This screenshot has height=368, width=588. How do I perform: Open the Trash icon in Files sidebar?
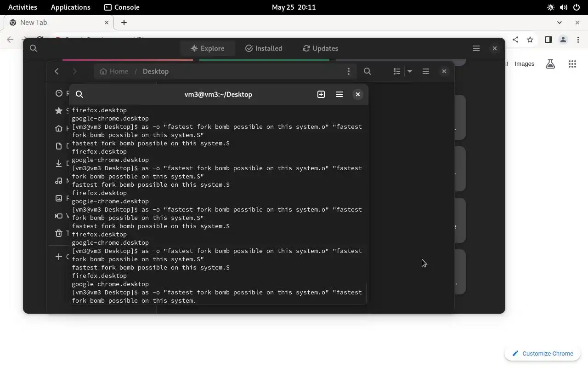(x=59, y=233)
